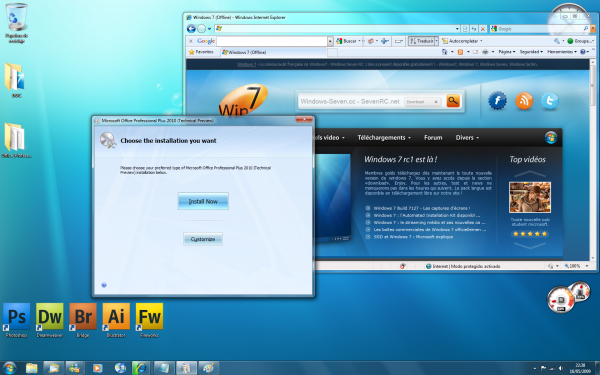Open the Forum site menu item
This screenshot has width=600, height=375.
433,138
